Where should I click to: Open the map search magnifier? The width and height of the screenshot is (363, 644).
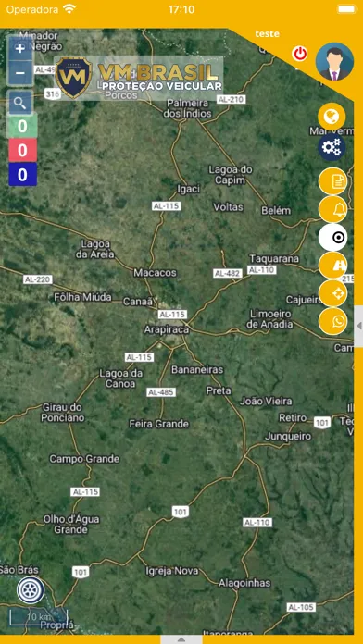point(19,103)
